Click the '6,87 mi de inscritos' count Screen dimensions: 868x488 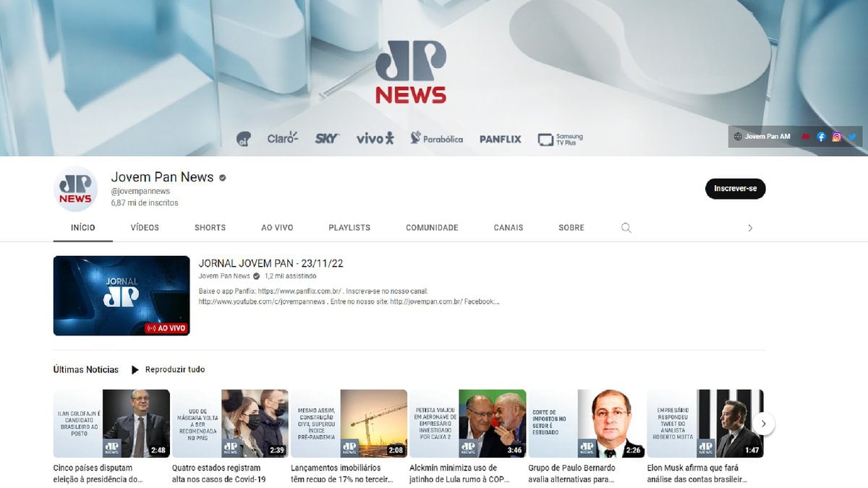coord(145,203)
